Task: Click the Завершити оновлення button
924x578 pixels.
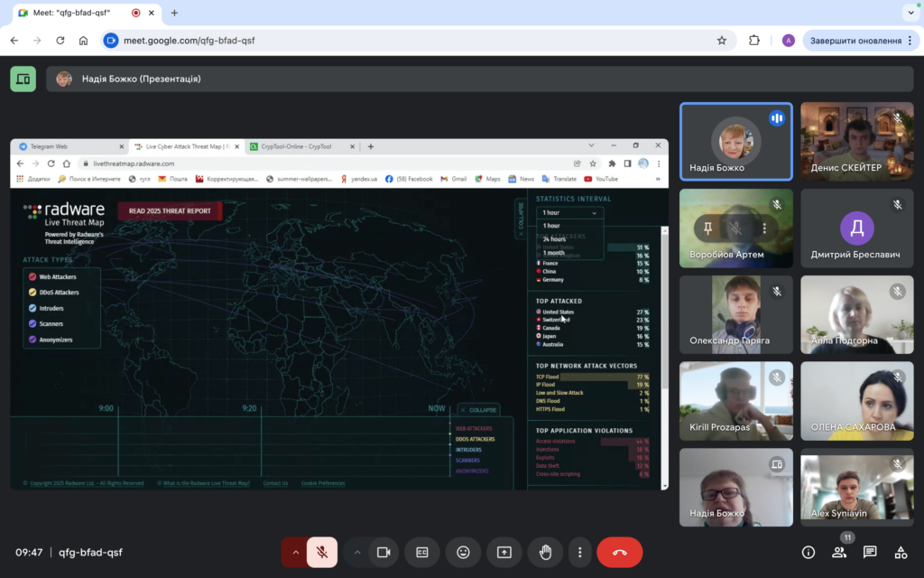Action: pyautogui.click(x=860, y=41)
